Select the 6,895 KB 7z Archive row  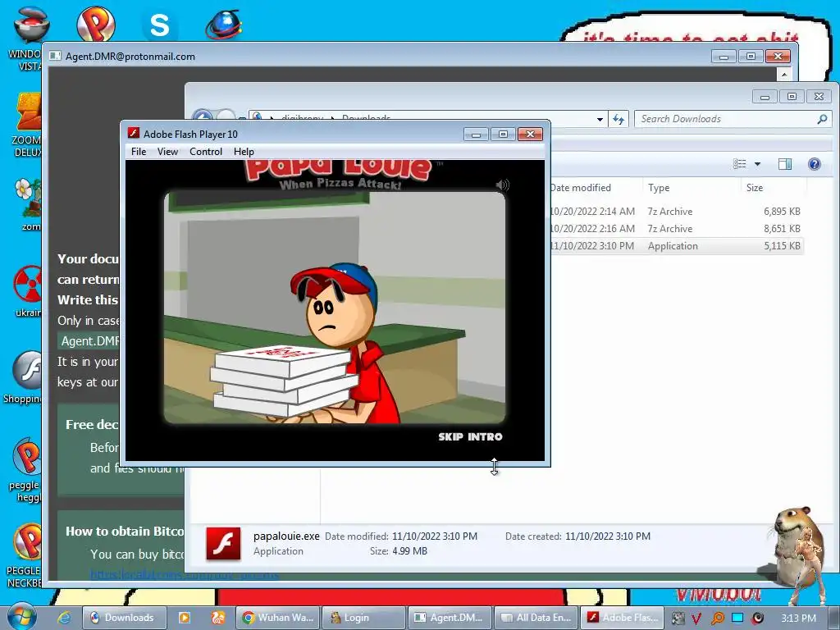tap(676, 212)
